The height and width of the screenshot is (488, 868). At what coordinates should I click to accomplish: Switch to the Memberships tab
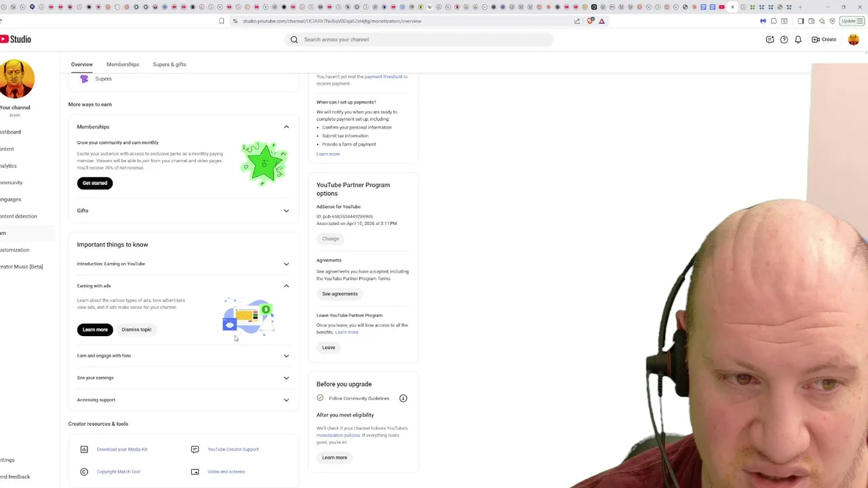pos(123,64)
